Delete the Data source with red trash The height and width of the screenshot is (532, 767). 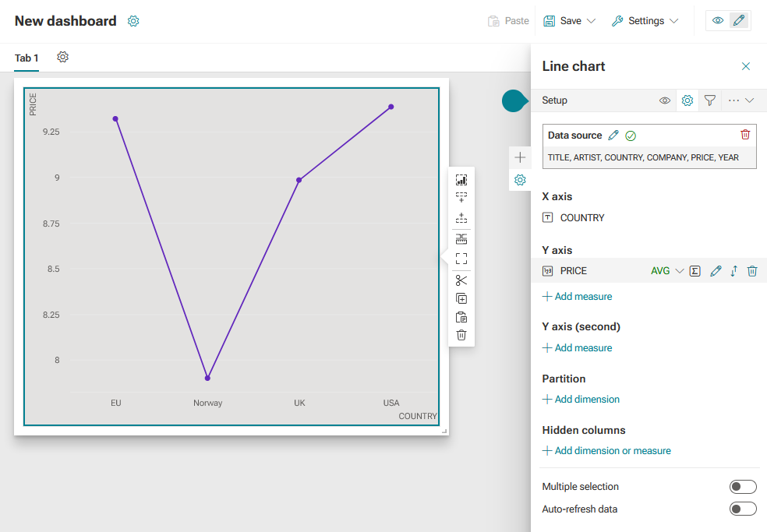pos(745,135)
